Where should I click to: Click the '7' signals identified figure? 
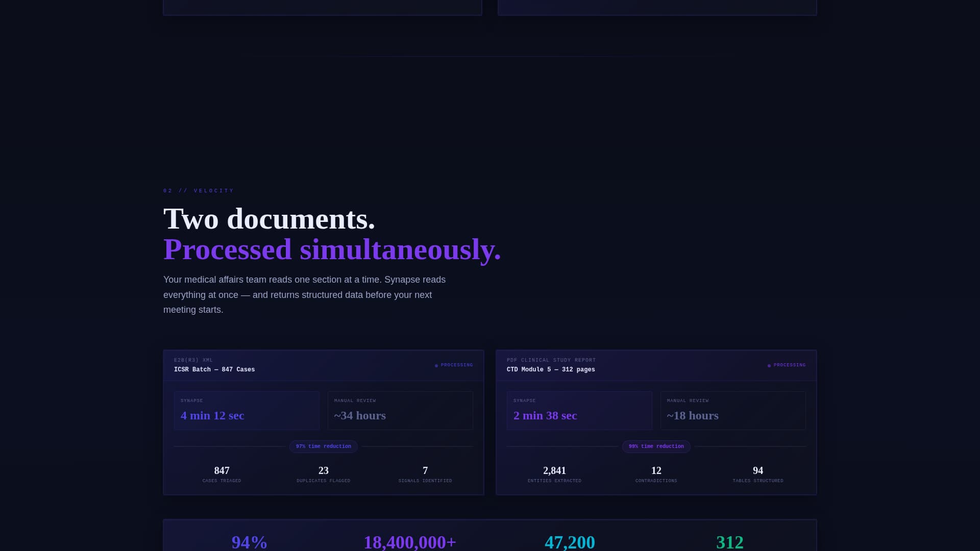[x=425, y=470]
